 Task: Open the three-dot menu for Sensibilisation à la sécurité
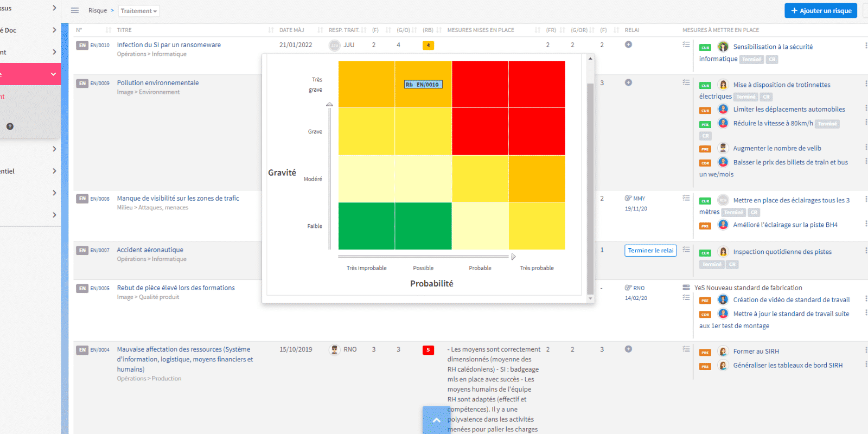(x=865, y=46)
